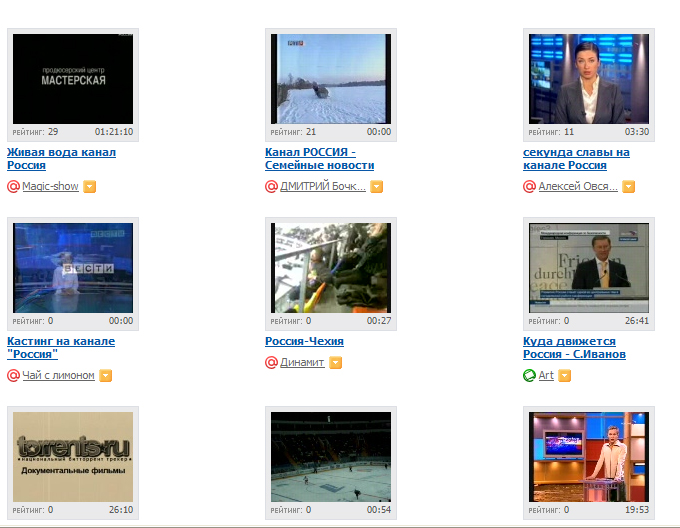Click the @ mail icon beside Динамит

click(271, 362)
